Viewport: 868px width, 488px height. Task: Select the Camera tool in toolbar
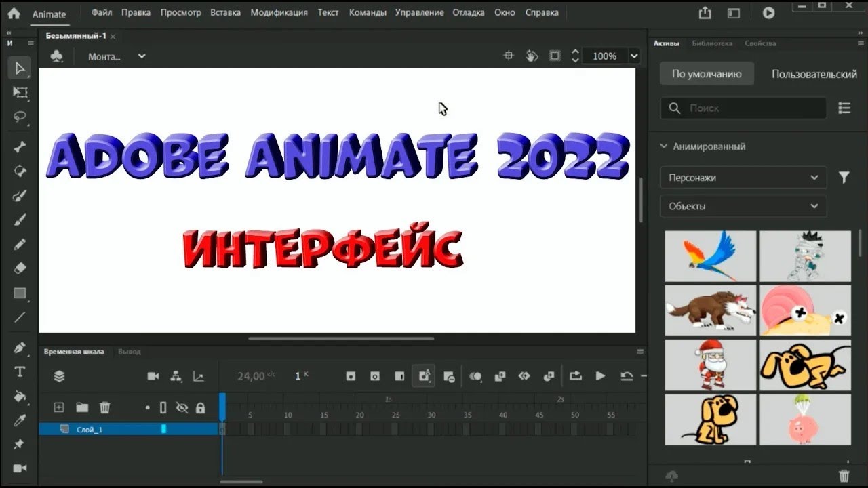[x=20, y=468]
